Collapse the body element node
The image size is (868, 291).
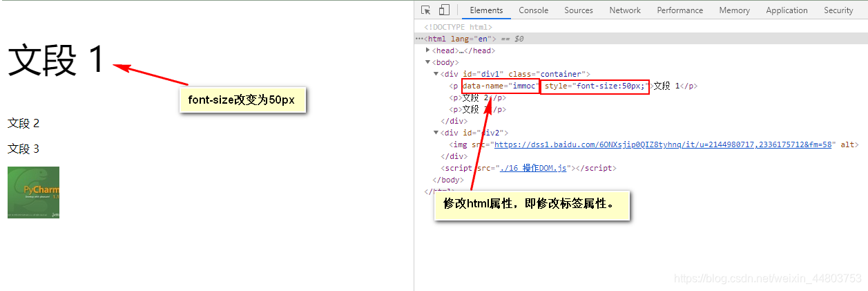tap(428, 62)
